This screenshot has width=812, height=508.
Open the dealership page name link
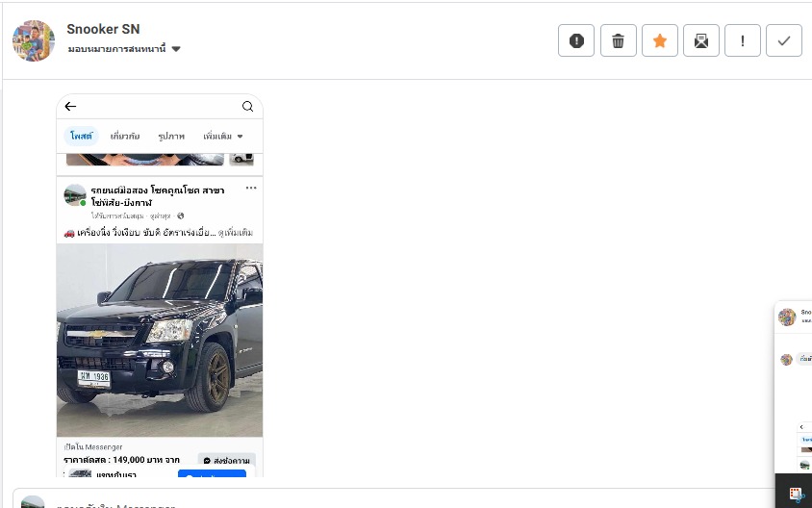point(158,196)
